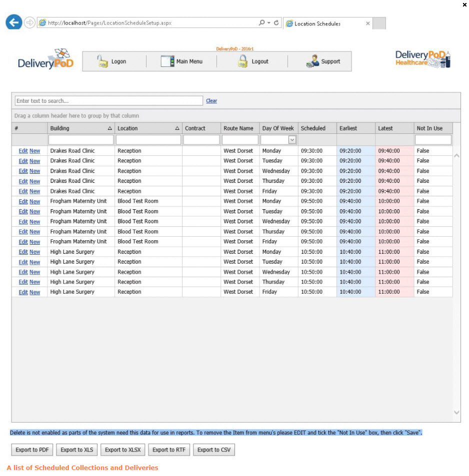The width and height of the screenshot is (469, 476).
Task: Click the Export to PDF button
Action: (x=32, y=450)
